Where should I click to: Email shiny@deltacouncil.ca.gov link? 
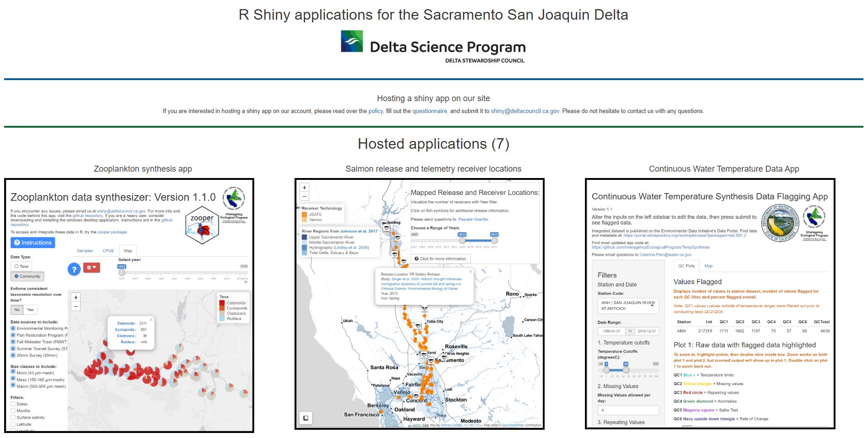525,111
